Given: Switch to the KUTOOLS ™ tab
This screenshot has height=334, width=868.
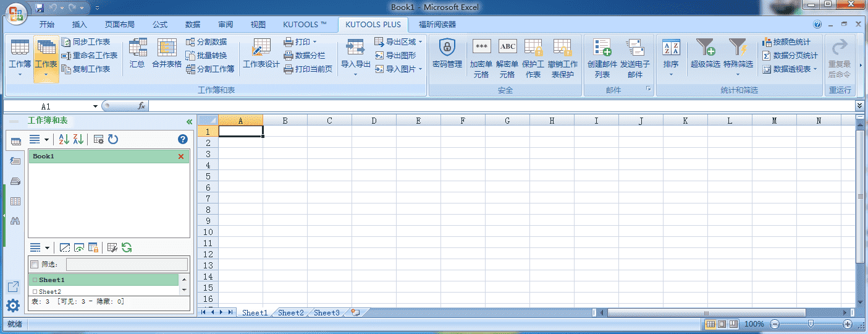Looking at the screenshot, I should point(305,25).
